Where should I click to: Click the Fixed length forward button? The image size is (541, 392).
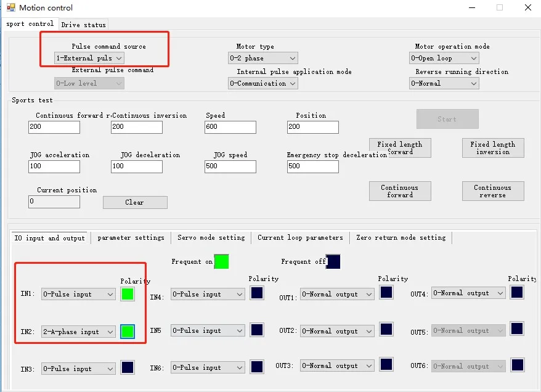[x=400, y=148]
